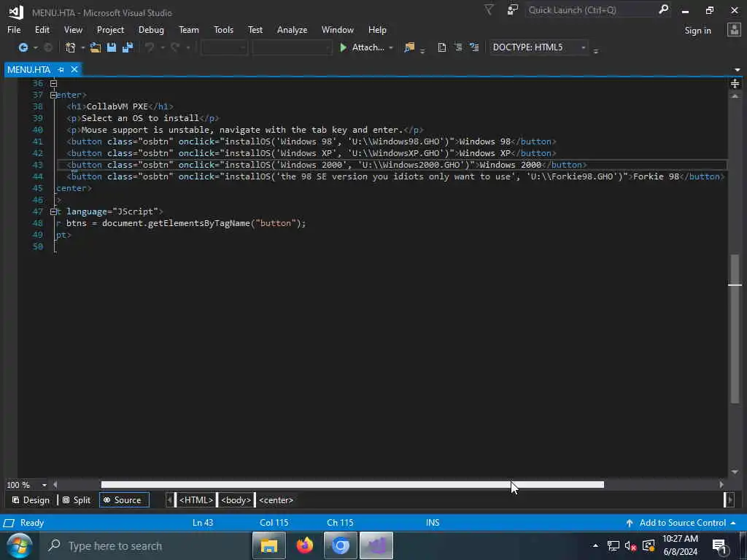Start debugging with the green Attach button
747x560 pixels.
[363, 47]
